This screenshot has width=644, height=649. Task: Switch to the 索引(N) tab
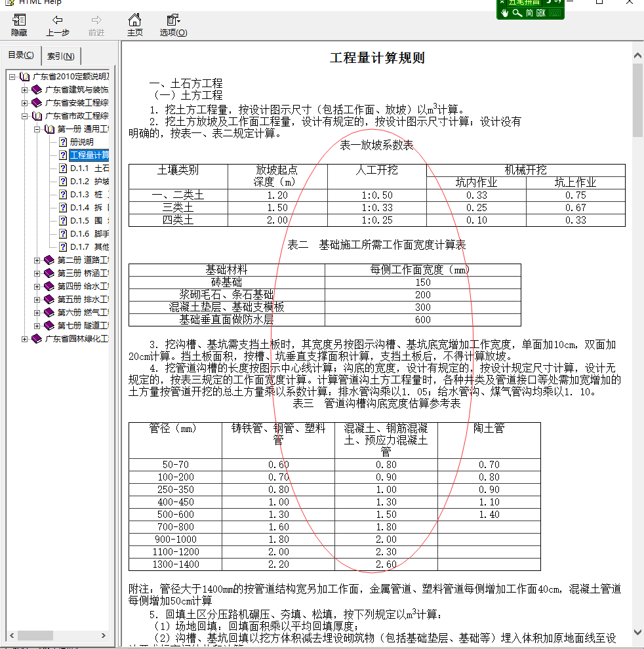(61, 56)
